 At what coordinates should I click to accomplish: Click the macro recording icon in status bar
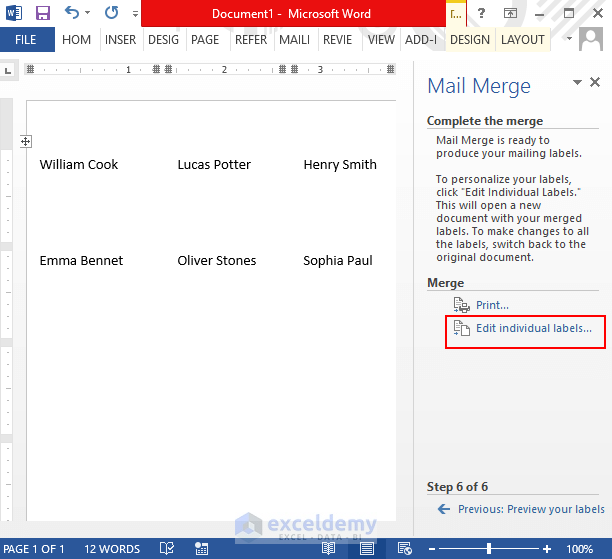pyautogui.click(x=201, y=548)
